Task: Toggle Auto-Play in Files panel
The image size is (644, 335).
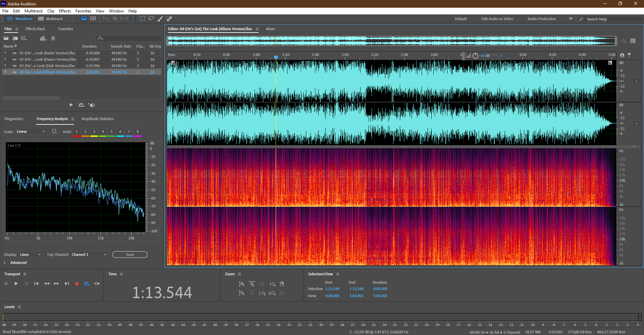Action: [92, 105]
